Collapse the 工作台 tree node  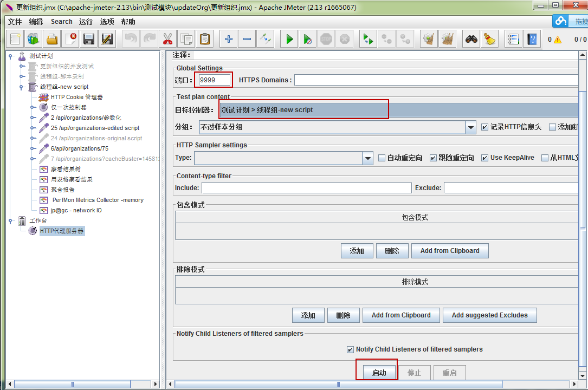pyautogui.click(x=10, y=220)
